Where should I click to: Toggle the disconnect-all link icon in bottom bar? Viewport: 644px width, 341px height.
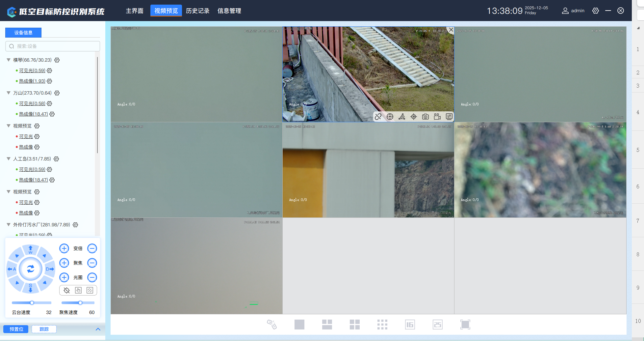click(271, 325)
